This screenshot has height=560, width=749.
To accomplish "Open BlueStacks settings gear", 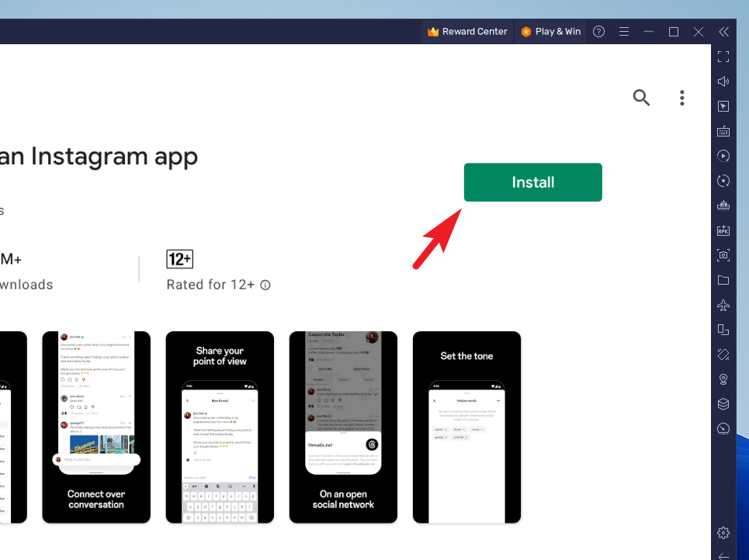I will point(723,533).
